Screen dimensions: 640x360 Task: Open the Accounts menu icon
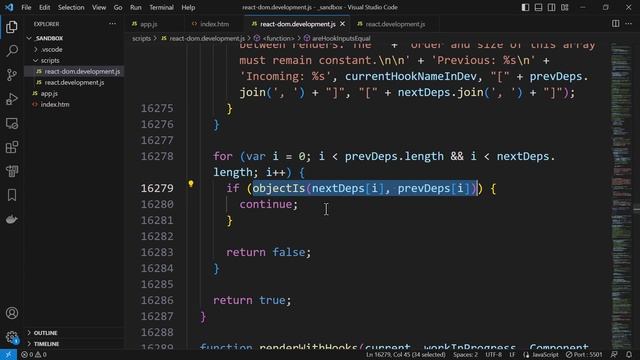coord(12,313)
